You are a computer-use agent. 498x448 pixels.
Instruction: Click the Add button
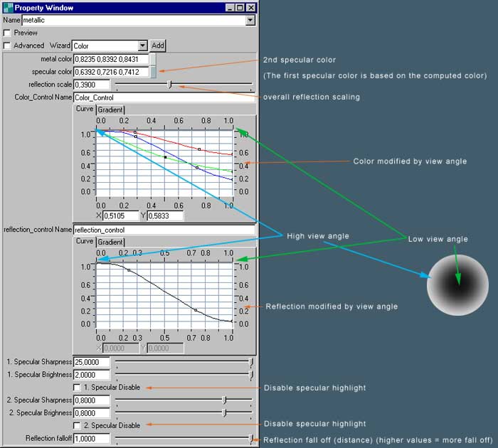158,46
